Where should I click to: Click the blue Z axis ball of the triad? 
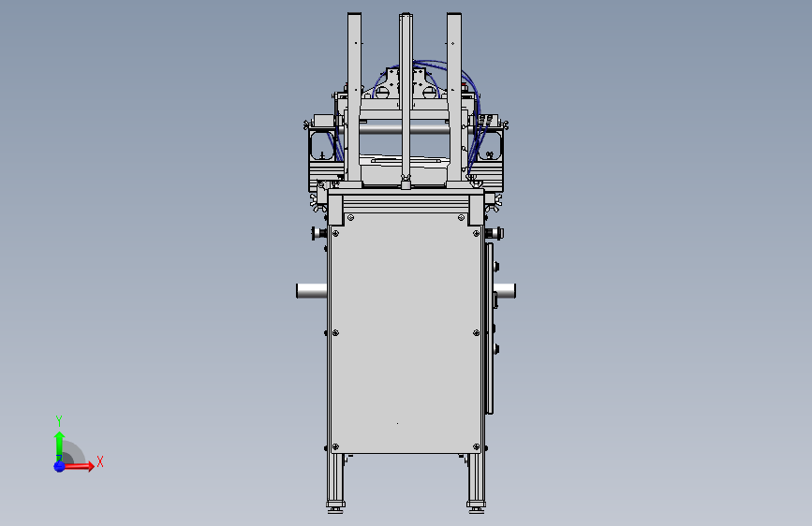click(60, 466)
